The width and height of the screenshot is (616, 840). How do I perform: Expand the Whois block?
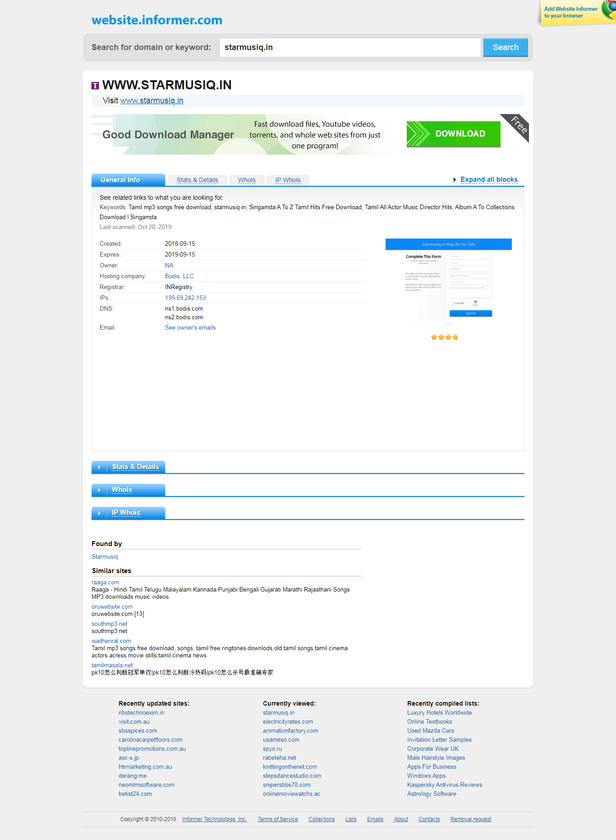(122, 490)
